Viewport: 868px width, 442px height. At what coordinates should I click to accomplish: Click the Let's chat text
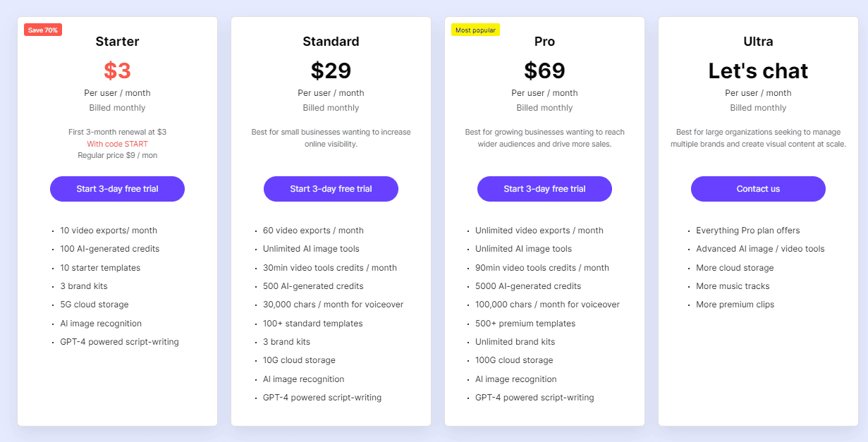pos(758,70)
